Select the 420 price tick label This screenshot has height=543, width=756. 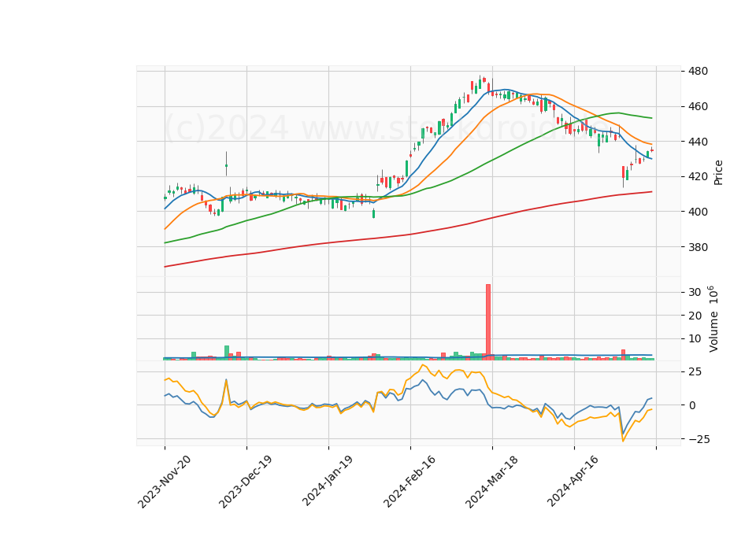697,177
